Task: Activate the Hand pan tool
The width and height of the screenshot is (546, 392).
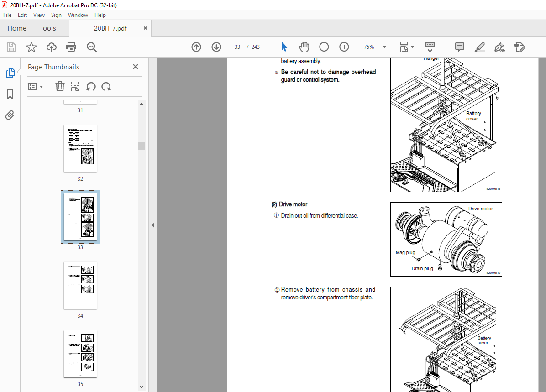Action: coord(304,47)
